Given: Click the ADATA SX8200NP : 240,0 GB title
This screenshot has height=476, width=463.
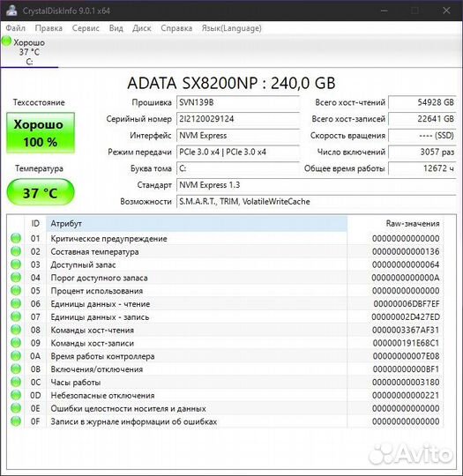Looking at the screenshot, I should point(231,83).
